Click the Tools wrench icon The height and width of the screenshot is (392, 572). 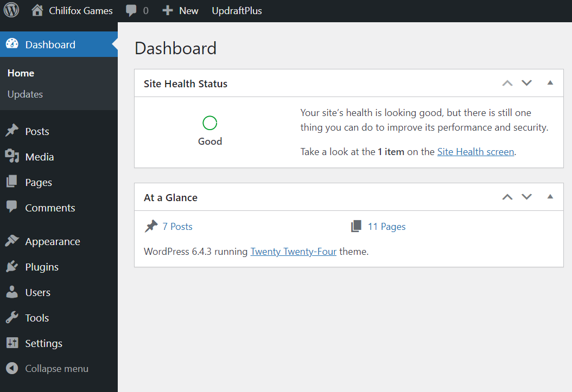click(12, 317)
